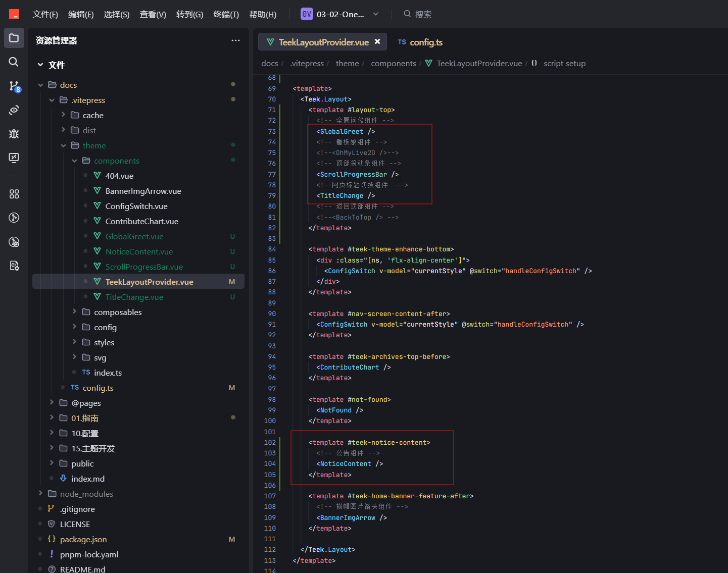Open the 终端(T) menu
Viewport: 728px width, 573px height.
click(226, 14)
